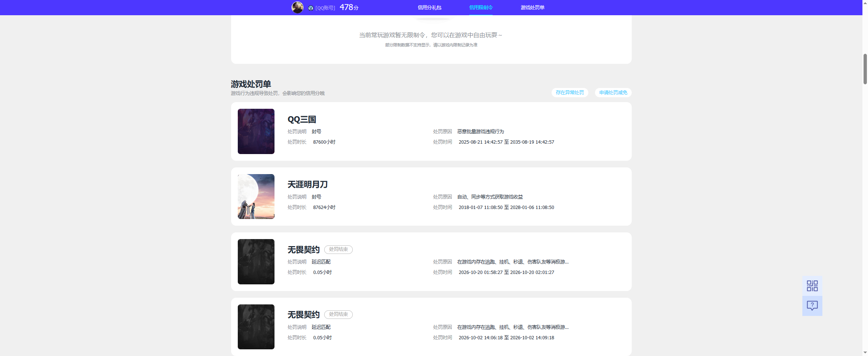Switch to the 游戏处罚单 tab

coord(532,7)
